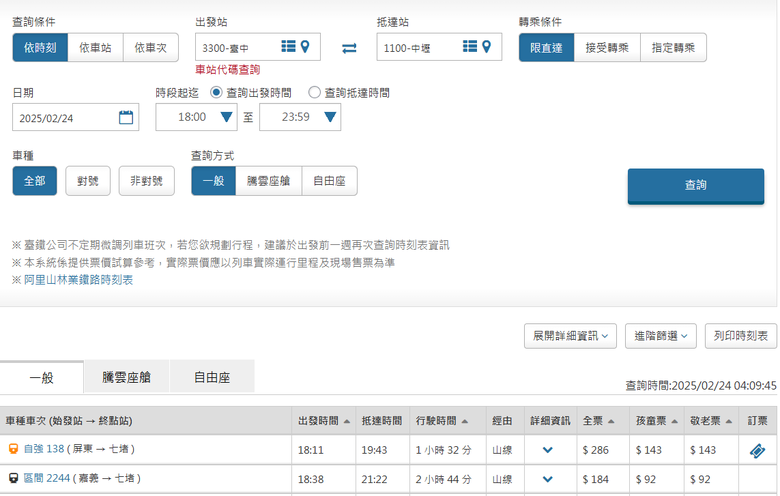The image size is (780, 496).
Task: Open train 自強 138 link
Action: [x=44, y=449]
